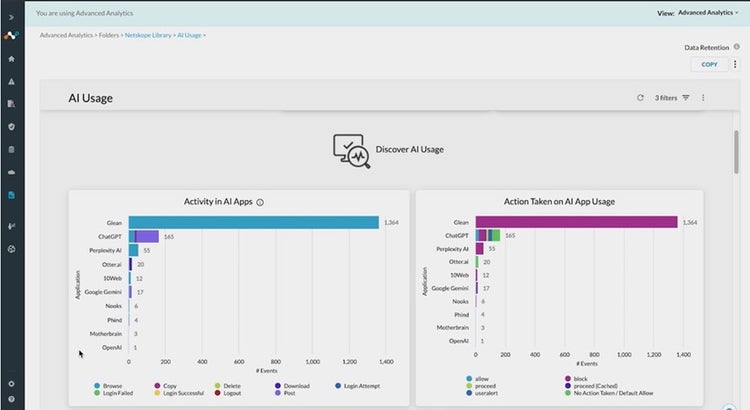Image resolution: width=750 pixels, height=410 pixels.
Task: Click the COPY button
Action: pos(709,64)
